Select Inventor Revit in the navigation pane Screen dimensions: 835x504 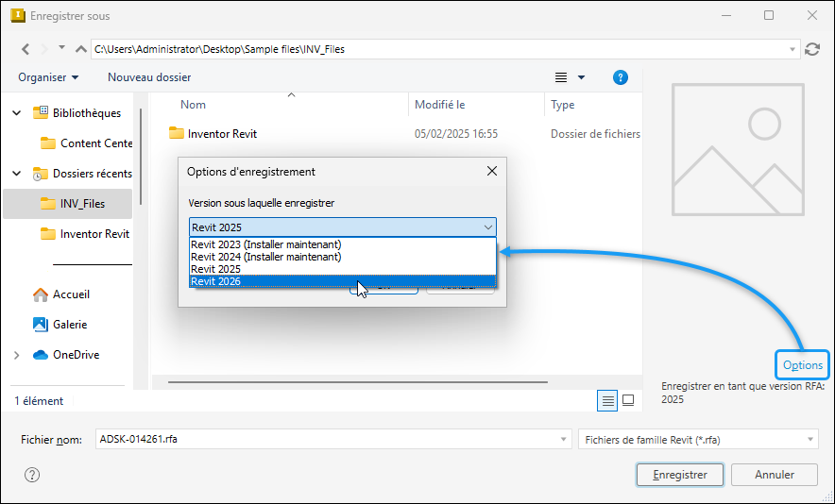coord(85,234)
